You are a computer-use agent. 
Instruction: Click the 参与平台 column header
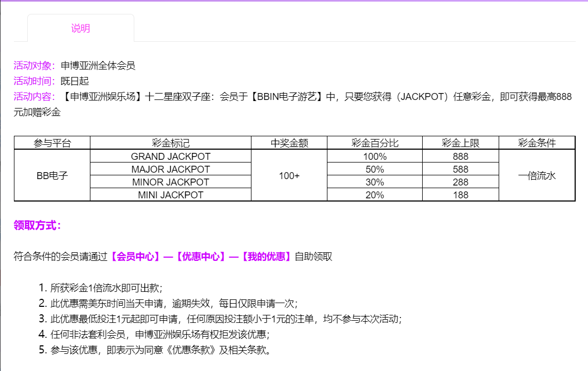(52, 143)
